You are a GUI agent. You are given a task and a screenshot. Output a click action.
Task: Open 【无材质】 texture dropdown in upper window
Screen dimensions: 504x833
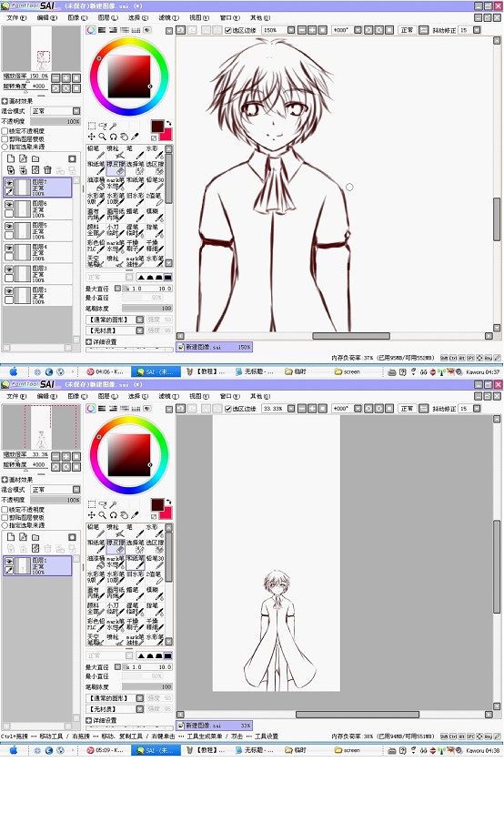tap(140, 330)
